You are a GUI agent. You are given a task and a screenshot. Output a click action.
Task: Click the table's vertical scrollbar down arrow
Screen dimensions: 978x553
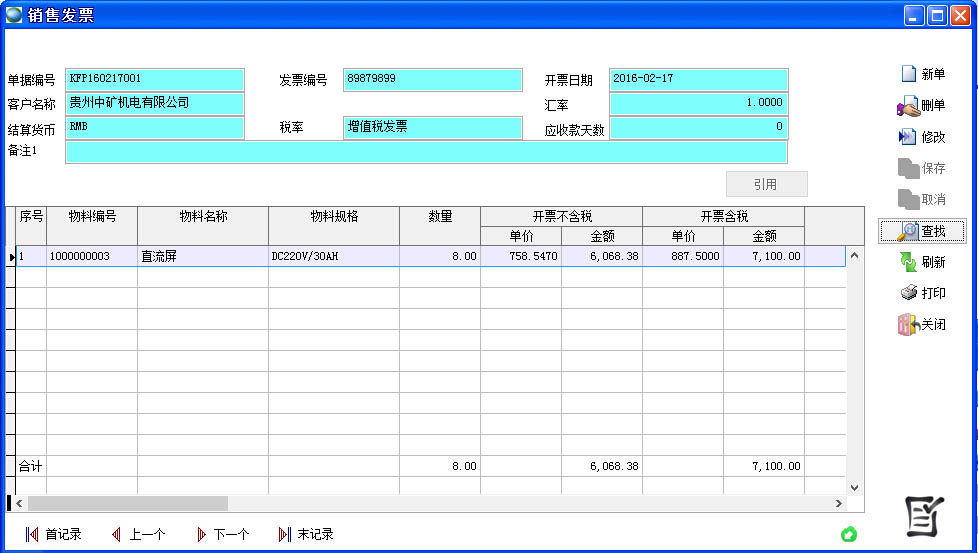(x=854, y=487)
